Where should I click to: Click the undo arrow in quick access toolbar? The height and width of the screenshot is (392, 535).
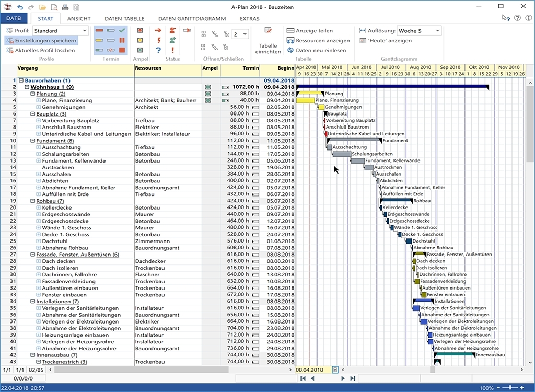20,7
